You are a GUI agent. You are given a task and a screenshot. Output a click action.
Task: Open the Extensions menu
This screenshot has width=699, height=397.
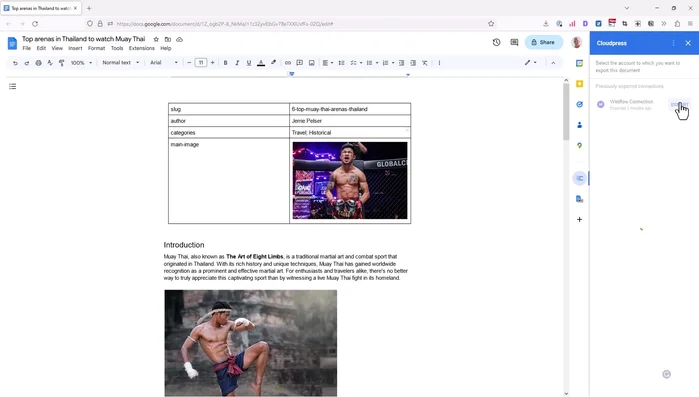click(142, 48)
